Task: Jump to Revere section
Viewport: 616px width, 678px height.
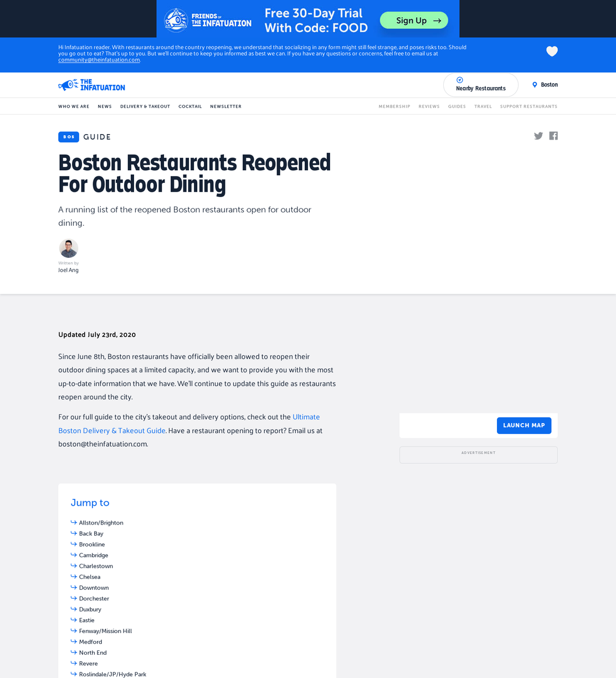Action: [89, 663]
